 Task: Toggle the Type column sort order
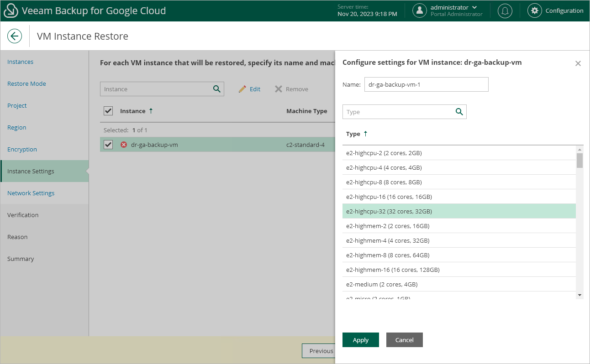pyautogui.click(x=364, y=134)
